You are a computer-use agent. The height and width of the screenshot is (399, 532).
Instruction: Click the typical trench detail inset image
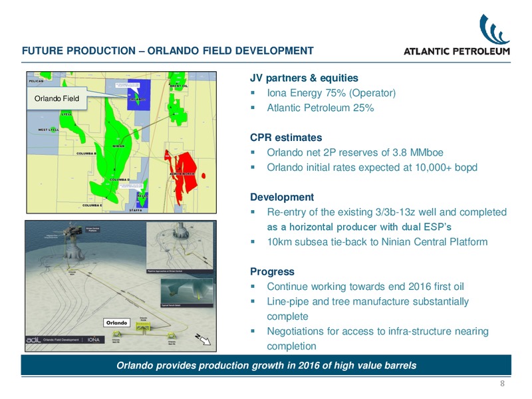coord(187,293)
